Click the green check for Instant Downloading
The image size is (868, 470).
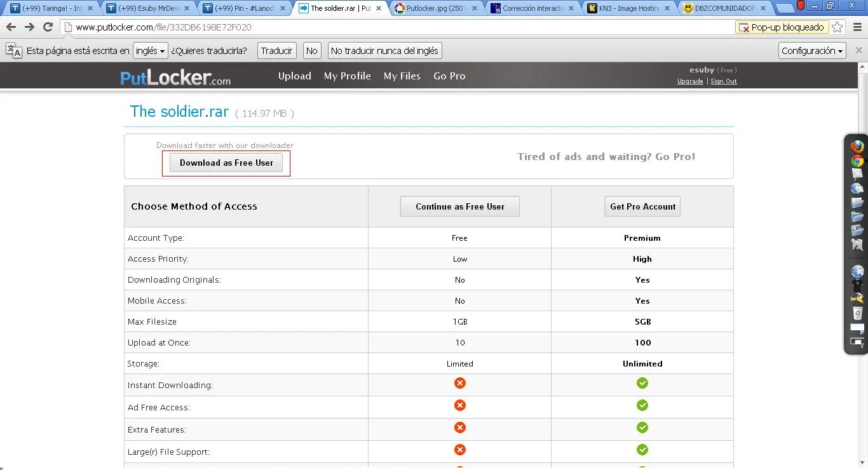click(x=642, y=383)
